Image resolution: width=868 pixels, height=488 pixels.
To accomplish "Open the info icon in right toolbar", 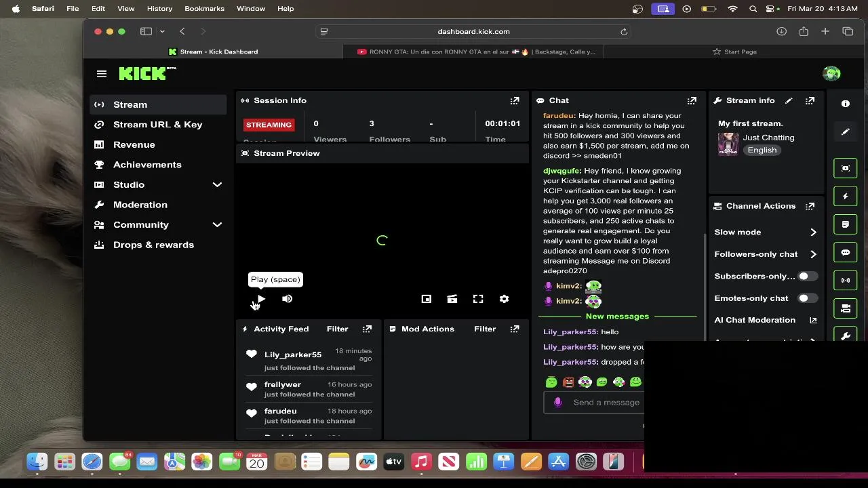I will tap(846, 104).
